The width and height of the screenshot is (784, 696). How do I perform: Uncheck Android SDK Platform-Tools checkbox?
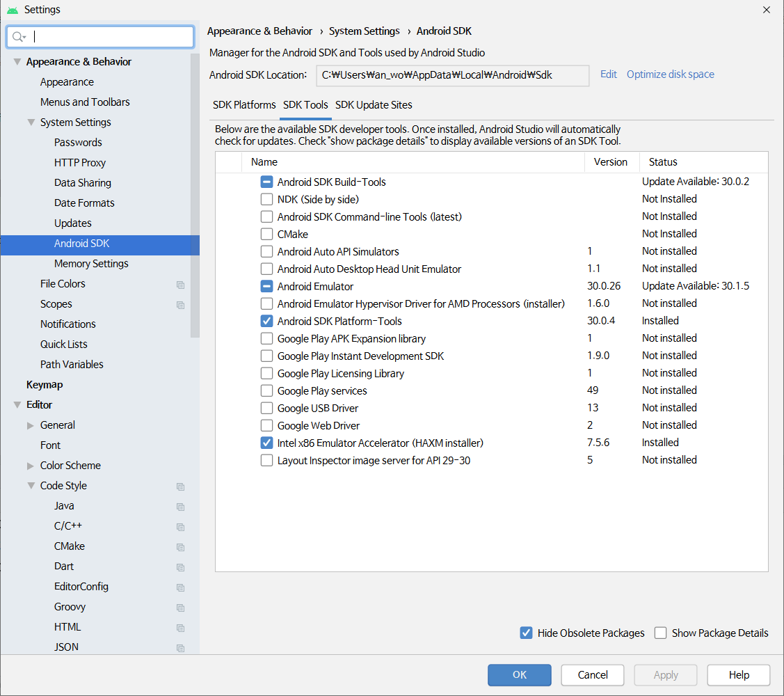(266, 322)
